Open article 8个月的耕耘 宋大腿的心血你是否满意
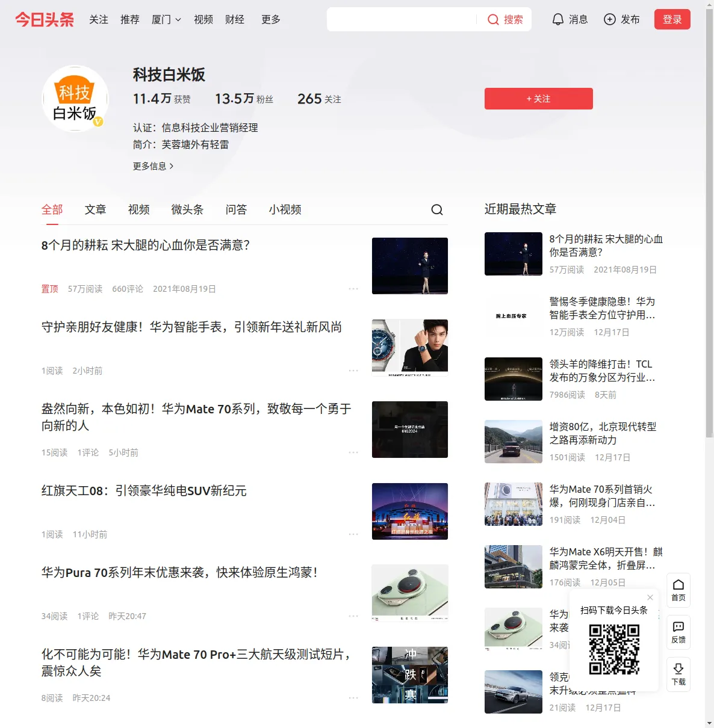This screenshot has width=714, height=728. coord(146,245)
